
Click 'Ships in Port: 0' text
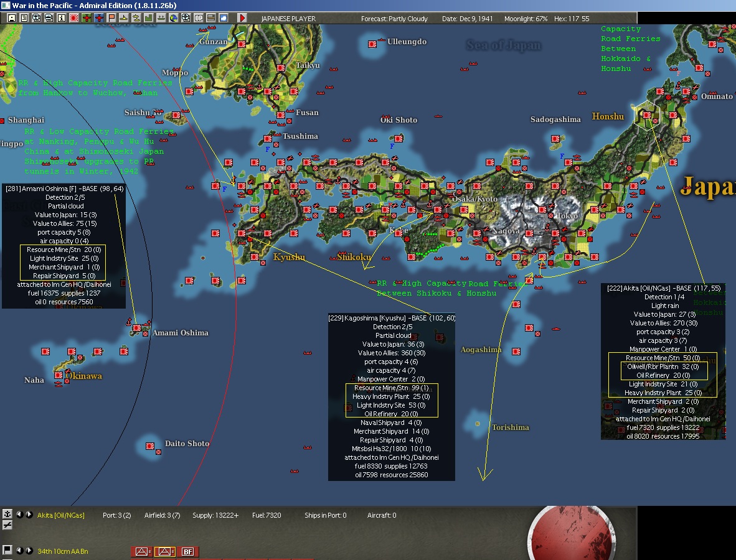[x=325, y=515]
